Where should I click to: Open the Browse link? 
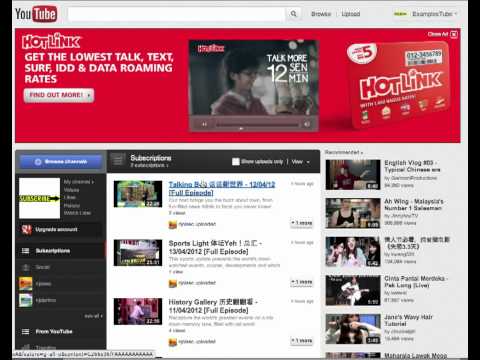tap(321, 14)
